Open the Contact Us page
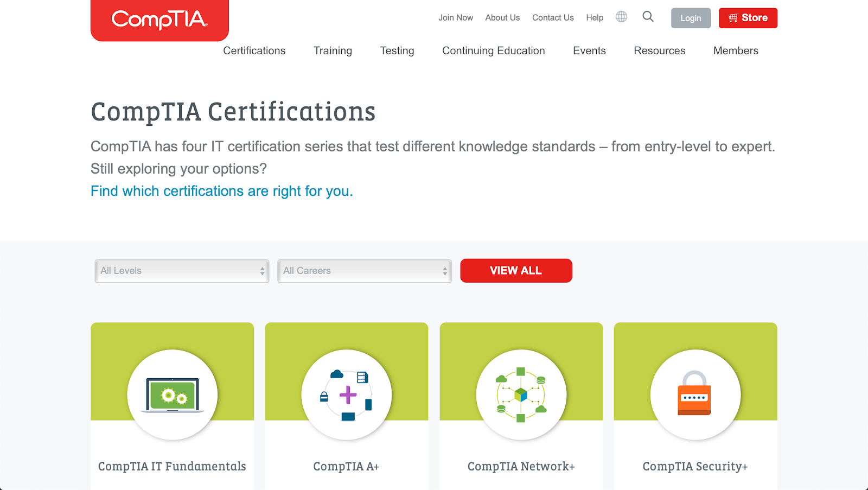 (553, 17)
